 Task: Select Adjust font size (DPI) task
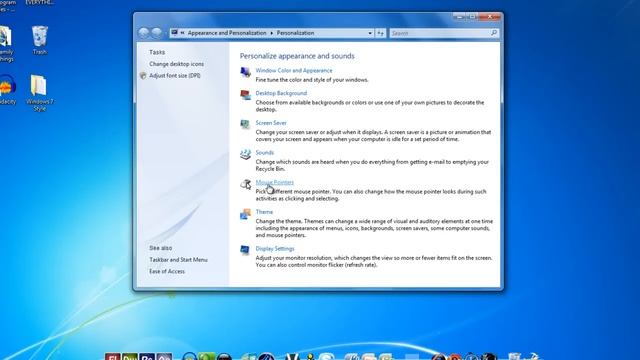pos(175,76)
